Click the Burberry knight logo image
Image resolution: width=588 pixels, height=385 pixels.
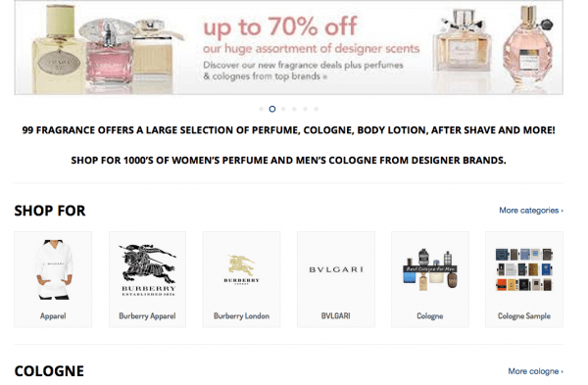coord(148,270)
